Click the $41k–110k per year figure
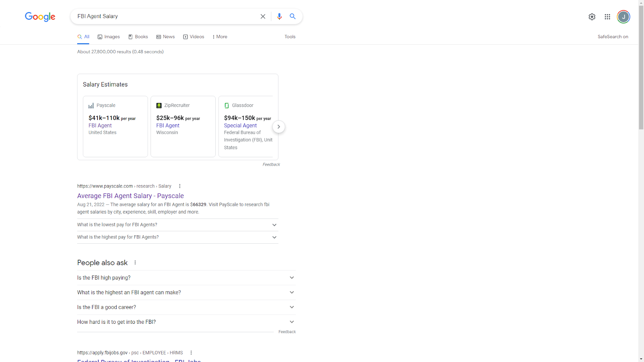Screen dimensions: 644x362 pos(112,118)
